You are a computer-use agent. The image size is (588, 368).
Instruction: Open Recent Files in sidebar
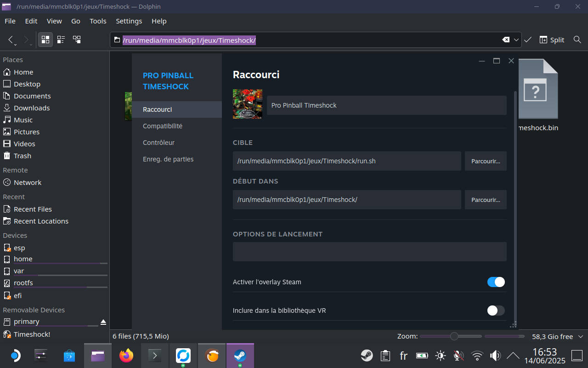click(55, 209)
